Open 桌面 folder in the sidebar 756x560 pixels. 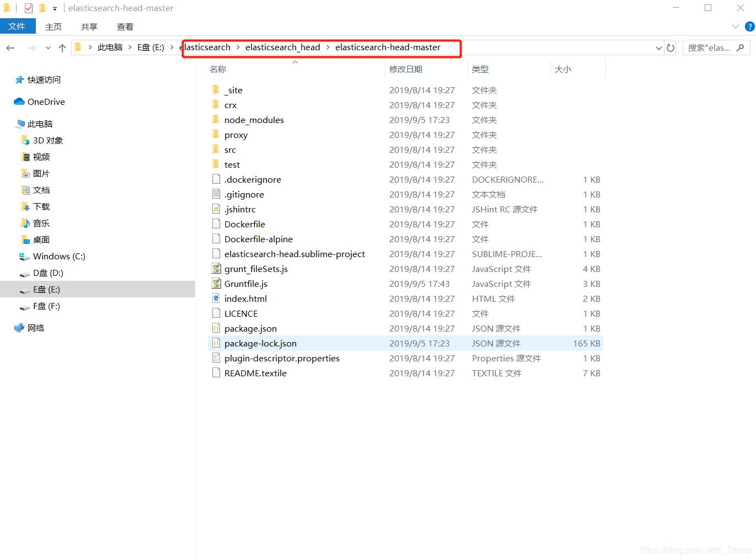click(x=41, y=240)
